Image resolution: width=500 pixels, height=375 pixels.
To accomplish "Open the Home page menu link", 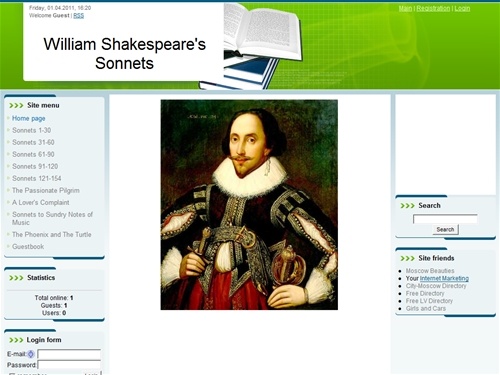I will pos(29,118).
